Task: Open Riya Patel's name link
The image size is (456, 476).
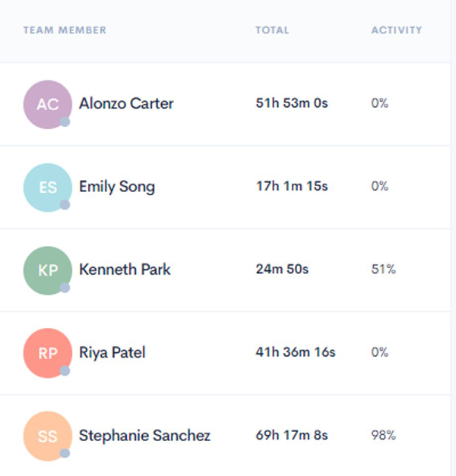Action: pyautogui.click(x=112, y=352)
